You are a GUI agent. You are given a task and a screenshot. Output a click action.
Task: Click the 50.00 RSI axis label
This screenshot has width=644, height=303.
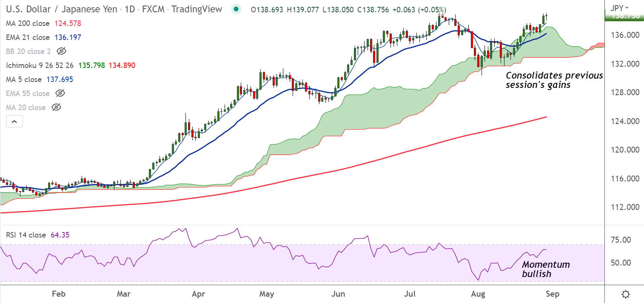(x=621, y=263)
